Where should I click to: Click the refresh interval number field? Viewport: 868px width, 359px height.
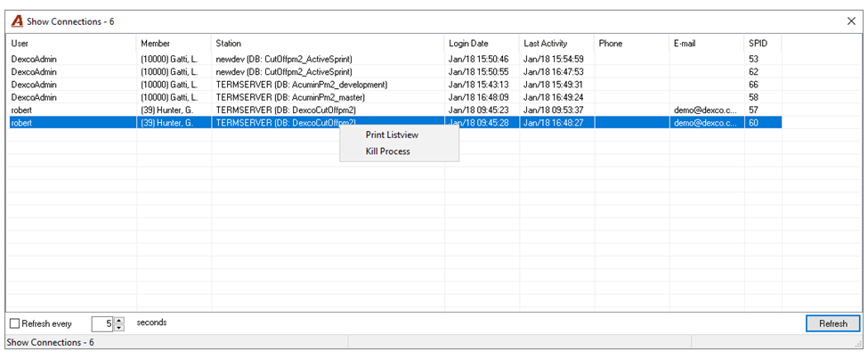[103, 324]
